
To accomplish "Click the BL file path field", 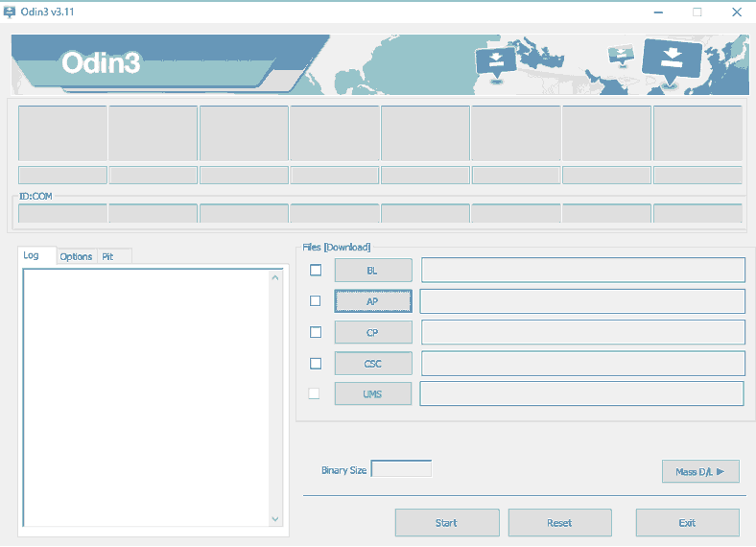I will point(583,270).
